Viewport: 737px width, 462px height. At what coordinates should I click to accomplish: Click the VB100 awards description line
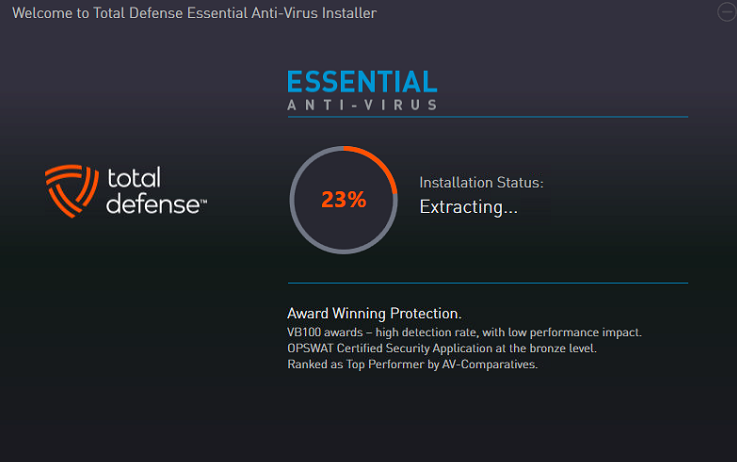pos(464,332)
